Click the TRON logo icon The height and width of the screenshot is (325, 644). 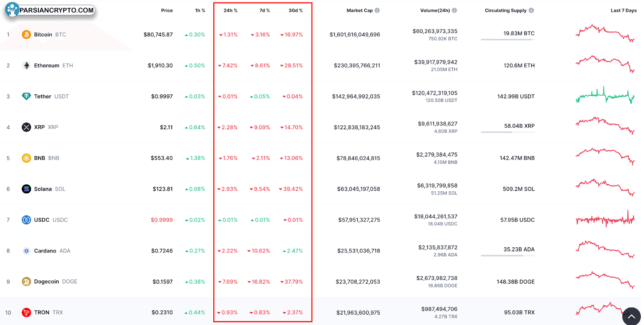26,313
